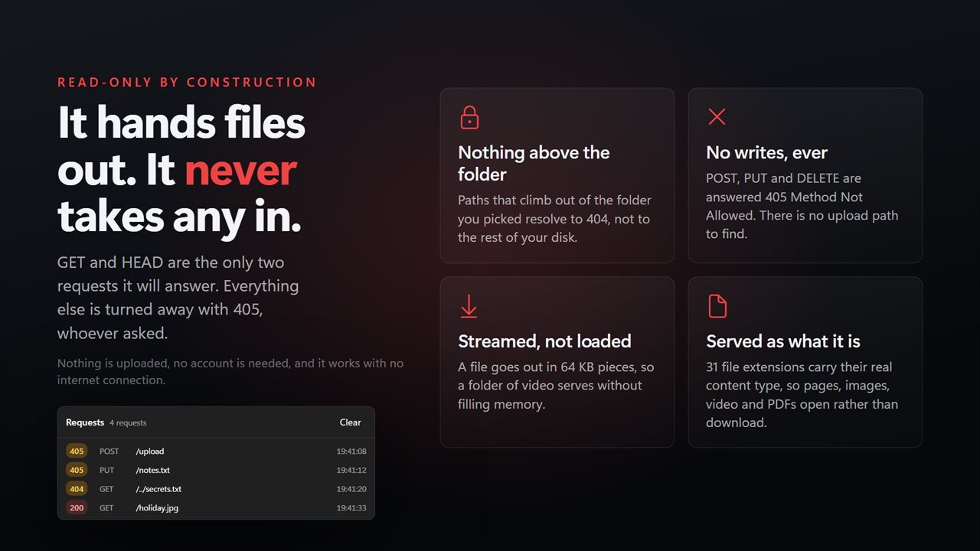Image resolution: width=980 pixels, height=551 pixels.
Task: Click the red X icon on No writes card
Action: pyautogui.click(x=717, y=116)
